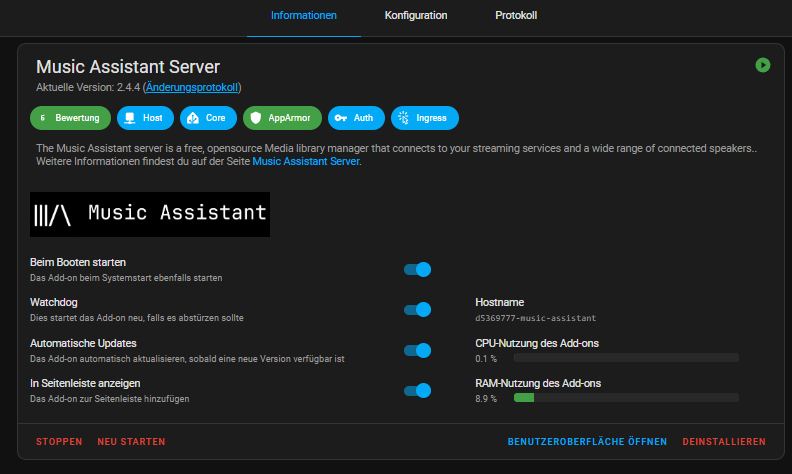Open the Protokoll tab
The image size is (792, 474).
[516, 16]
